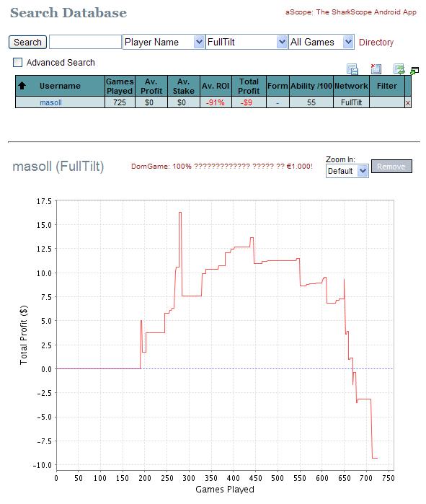Open the All Games dropdown
The width and height of the screenshot is (426, 504).
[321, 42]
